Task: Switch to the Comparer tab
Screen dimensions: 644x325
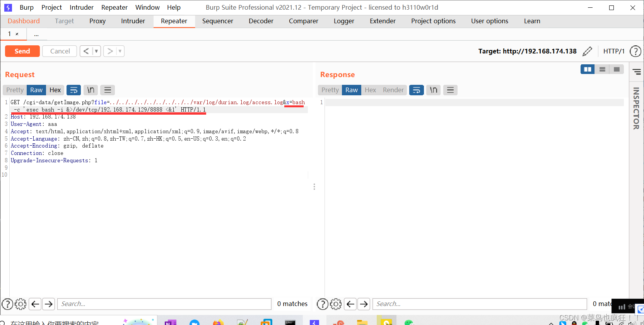Action: tap(304, 21)
